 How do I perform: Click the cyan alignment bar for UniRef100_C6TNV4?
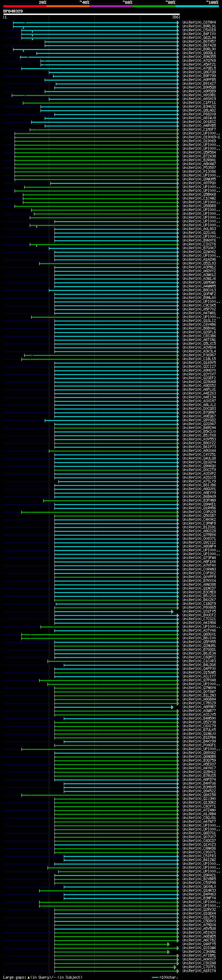click(96, 23)
